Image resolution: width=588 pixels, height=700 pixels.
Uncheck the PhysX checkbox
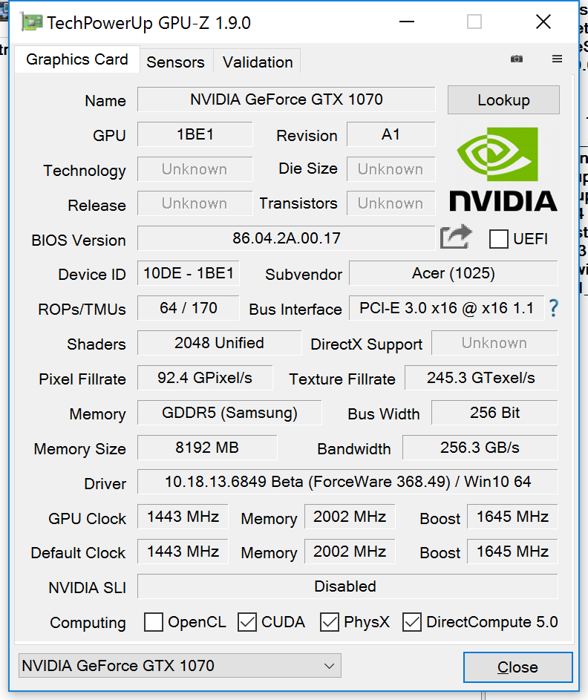point(330,622)
